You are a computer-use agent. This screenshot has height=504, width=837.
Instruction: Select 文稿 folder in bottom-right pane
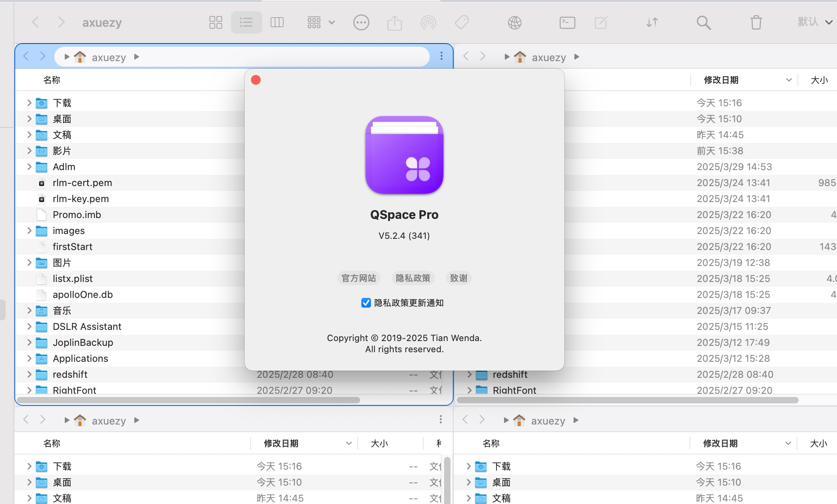pos(501,498)
